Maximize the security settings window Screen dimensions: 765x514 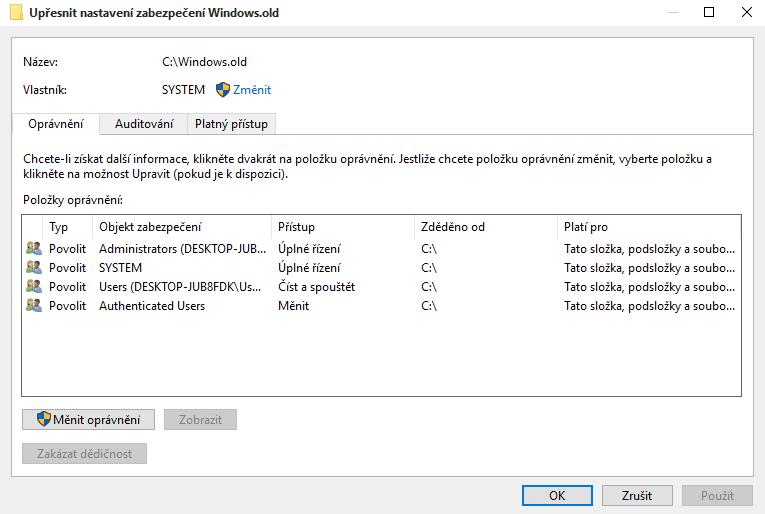(709, 12)
